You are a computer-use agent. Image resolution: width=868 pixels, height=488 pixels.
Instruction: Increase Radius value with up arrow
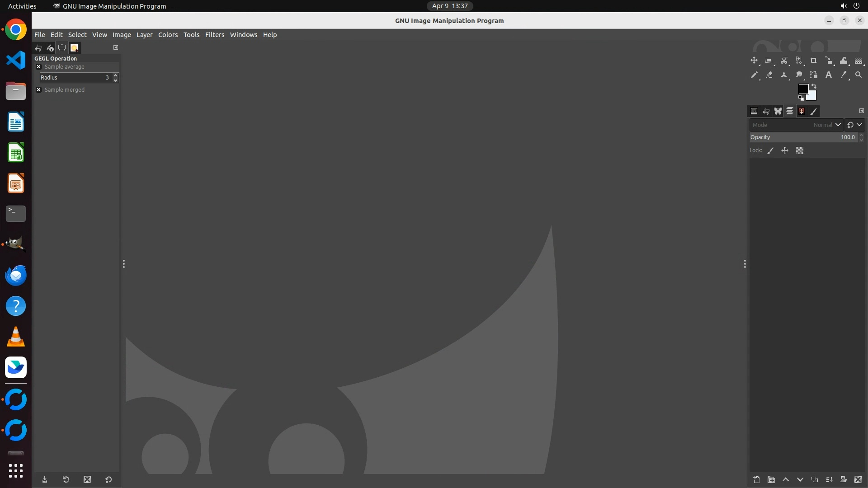point(116,75)
